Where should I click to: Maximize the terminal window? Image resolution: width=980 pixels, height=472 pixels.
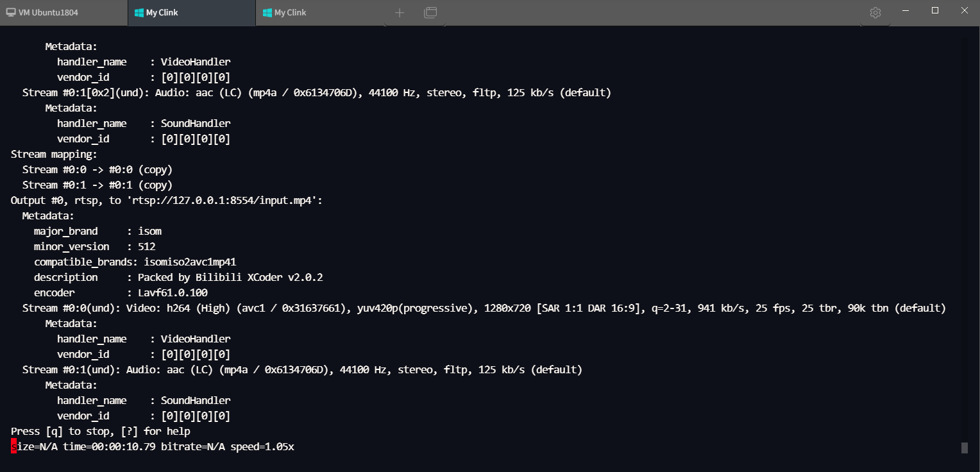[935, 10]
